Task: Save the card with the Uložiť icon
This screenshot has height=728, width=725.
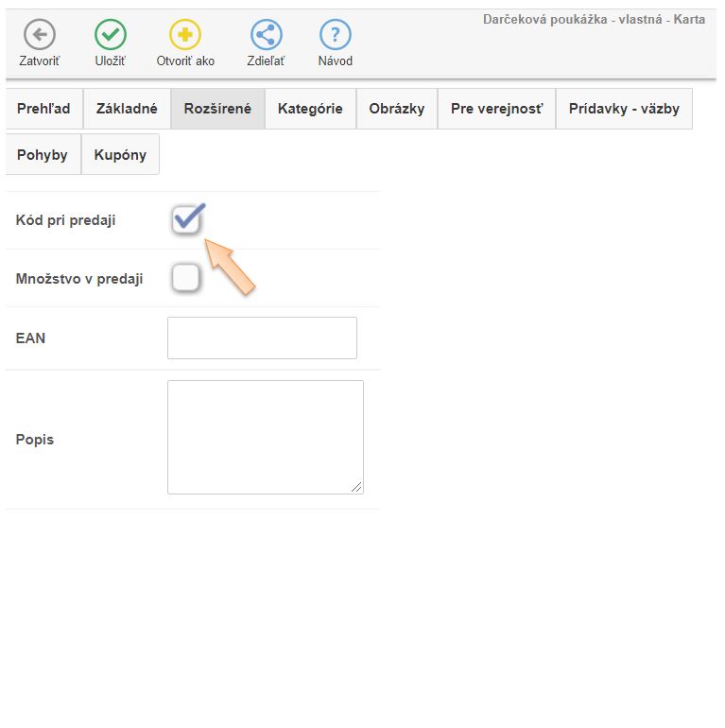Action: click(111, 36)
